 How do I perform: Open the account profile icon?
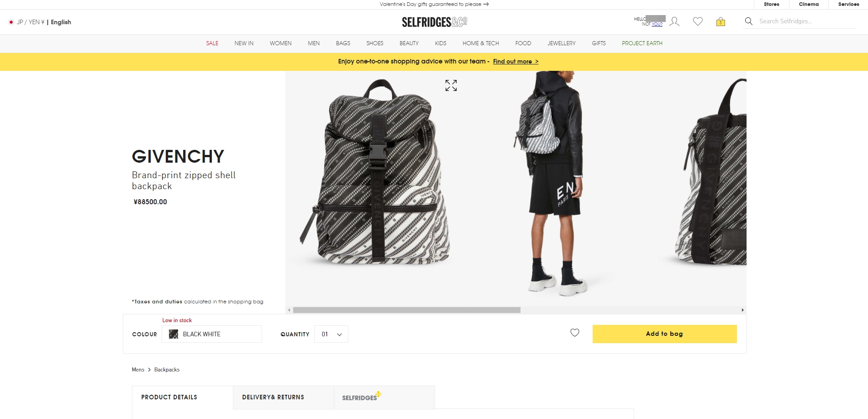pos(674,21)
